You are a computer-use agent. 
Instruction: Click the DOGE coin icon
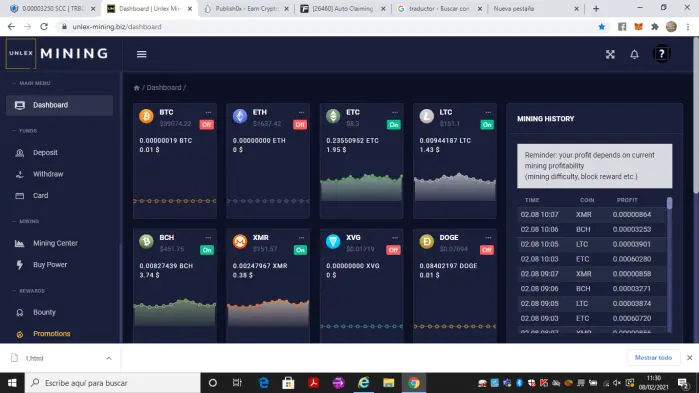[x=427, y=242]
